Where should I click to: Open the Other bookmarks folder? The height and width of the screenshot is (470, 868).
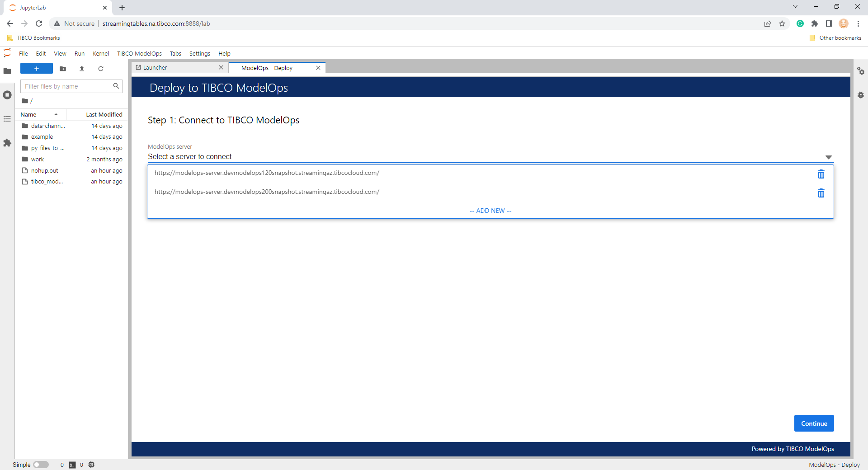835,38
